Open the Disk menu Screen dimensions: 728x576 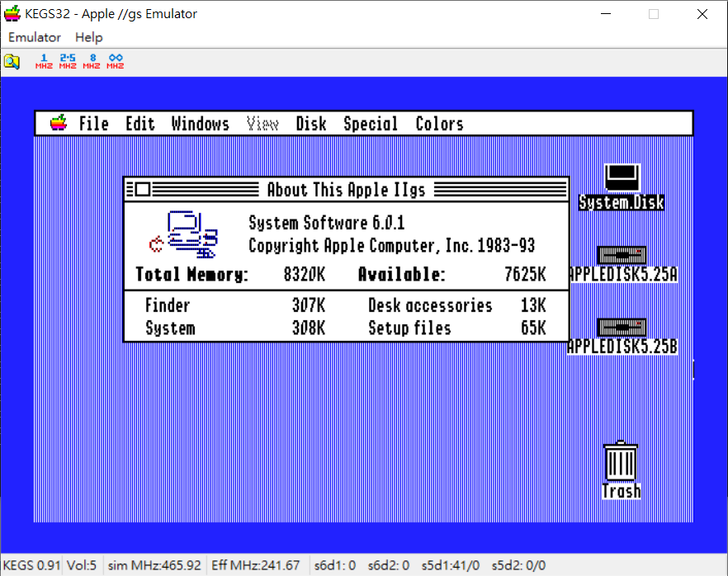311,124
